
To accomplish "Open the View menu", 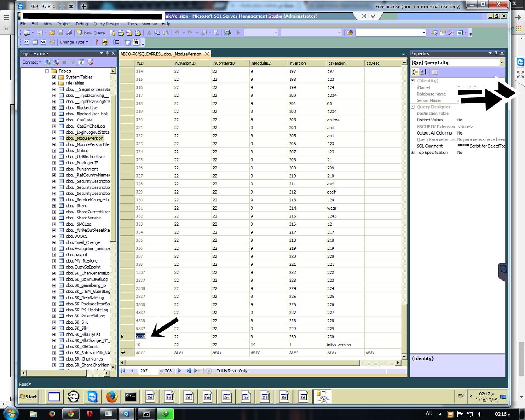I will (x=48, y=24).
